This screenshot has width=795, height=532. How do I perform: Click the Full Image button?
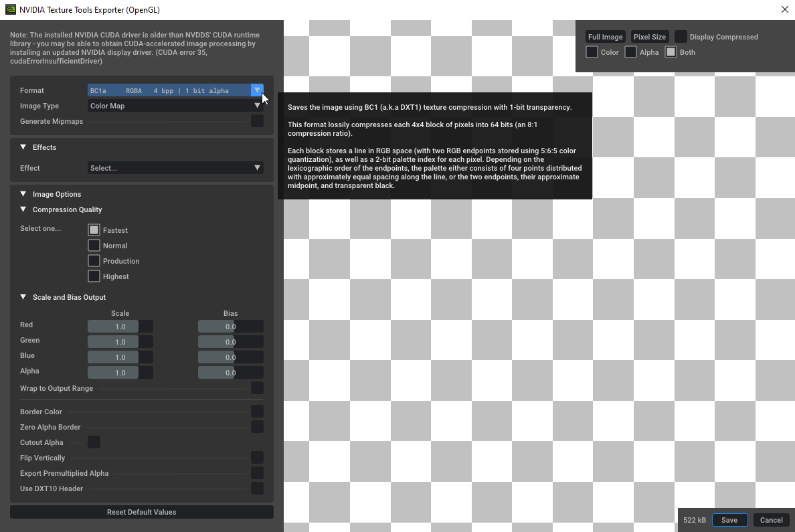[606, 37]
